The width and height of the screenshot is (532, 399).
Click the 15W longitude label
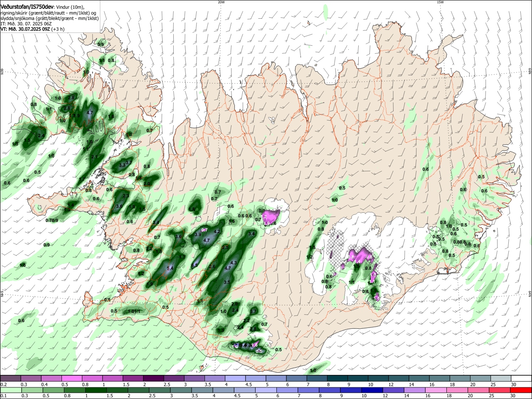(440, 2)
